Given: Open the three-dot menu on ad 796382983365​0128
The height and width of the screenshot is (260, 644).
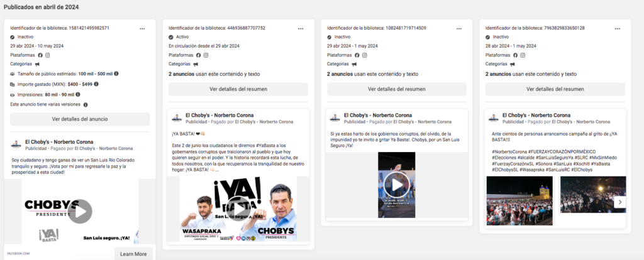Looking at the screenshot, I should coord(617,28).
